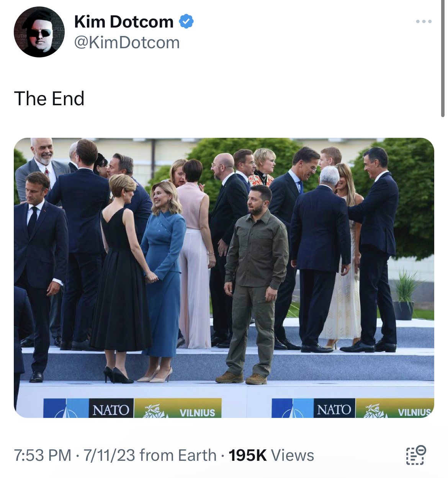Open the three-dot more options menu
This screenshot has height=478, width=448.
point(424,21)
